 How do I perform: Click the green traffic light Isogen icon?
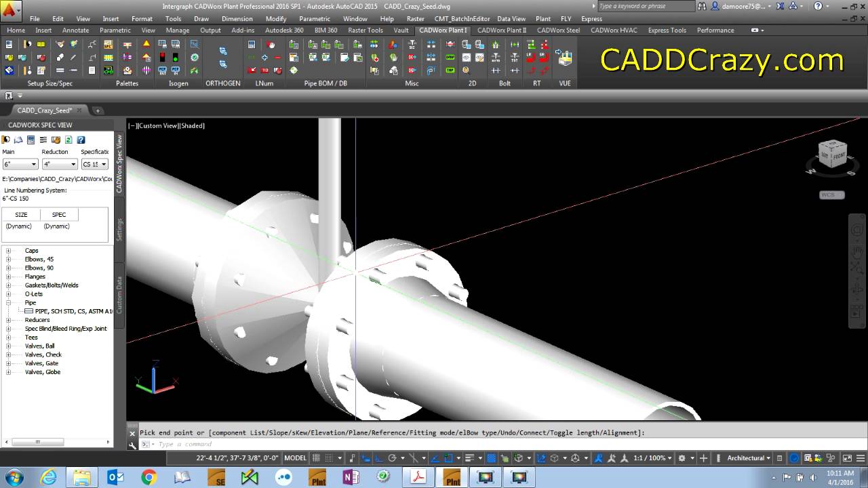coord(177,57)
